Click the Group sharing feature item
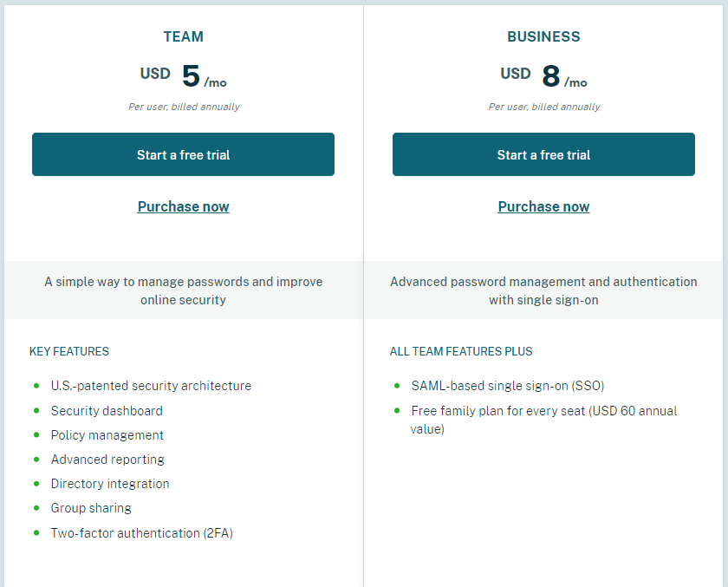Image resolution: width=728 pixels, height=587 pixels. point(91,507)
